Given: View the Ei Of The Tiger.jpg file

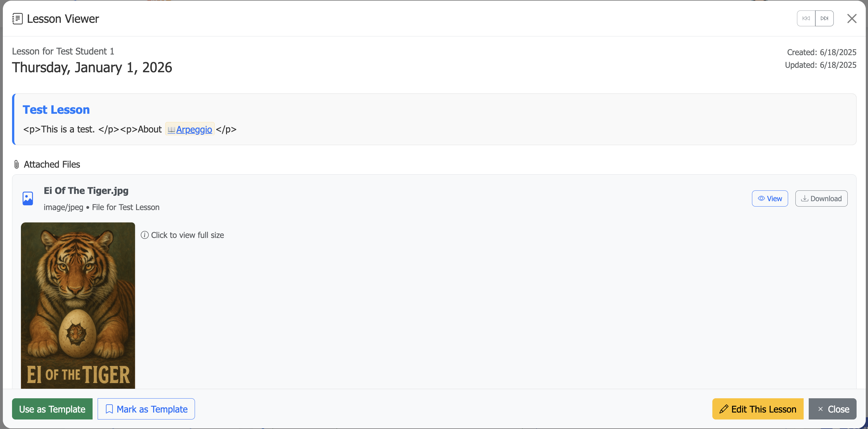Looking at the screenshot, I should pyautogui.click(x=770, y=198).
